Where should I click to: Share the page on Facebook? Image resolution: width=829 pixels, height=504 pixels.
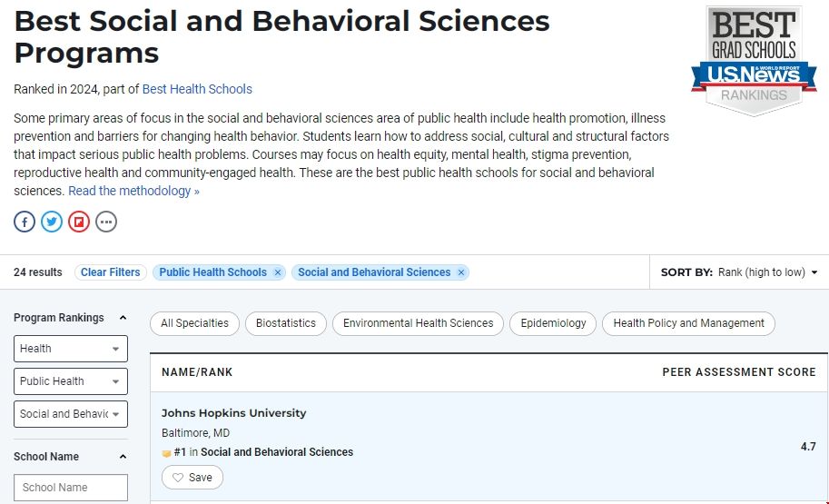pyautogui.click(x=25, y=222)
